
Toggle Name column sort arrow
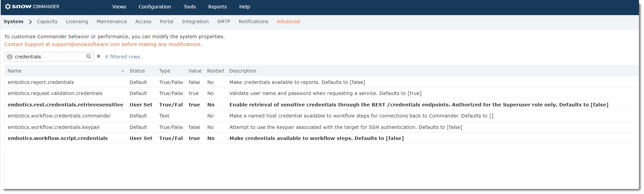pos(123,71)
